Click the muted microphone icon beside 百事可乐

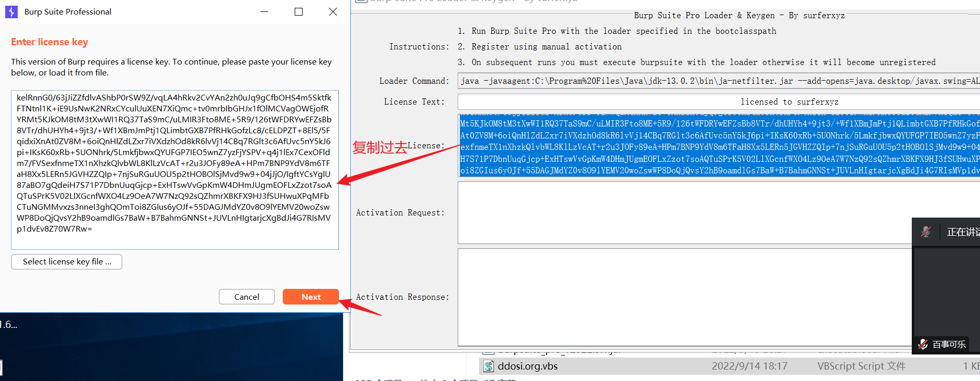coord(923,344)
